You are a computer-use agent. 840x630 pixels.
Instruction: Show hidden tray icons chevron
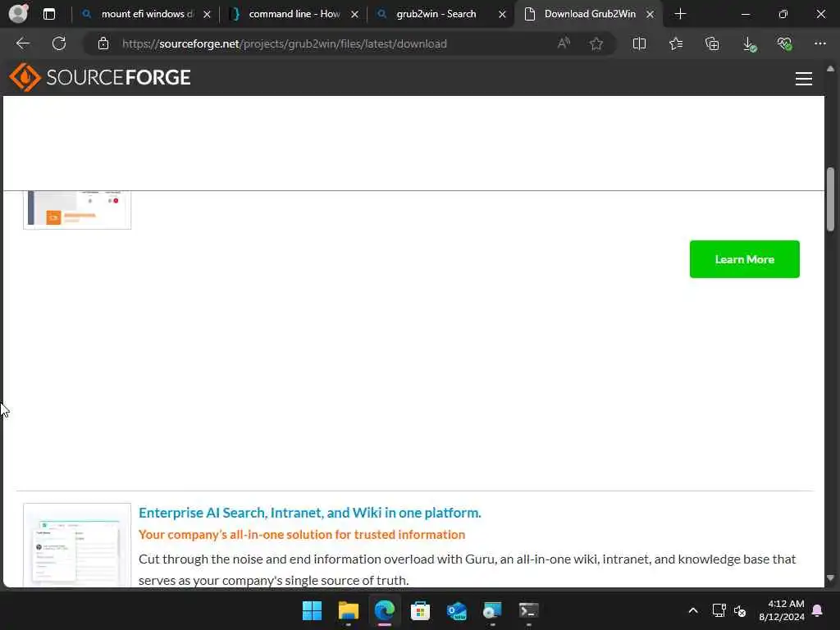pyautogui.click(x=692, y=610)
